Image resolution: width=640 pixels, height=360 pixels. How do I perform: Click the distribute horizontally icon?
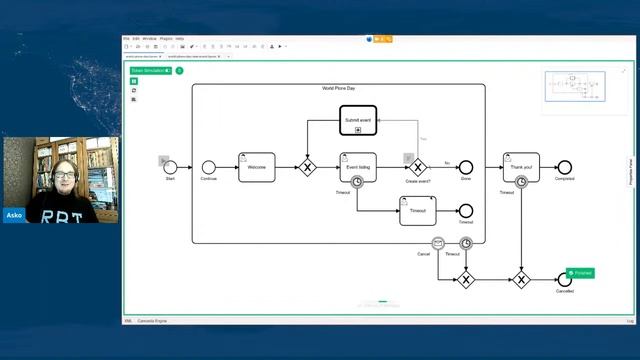[254, 47]
